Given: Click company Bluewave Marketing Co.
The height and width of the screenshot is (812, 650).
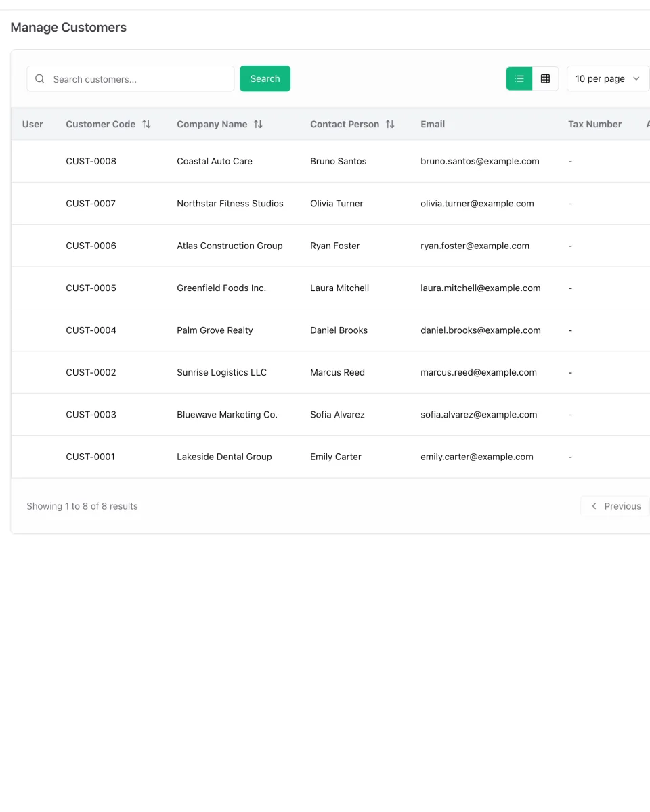Looking at the screenshot, I should pyautogui.click(x=227, y=415).
